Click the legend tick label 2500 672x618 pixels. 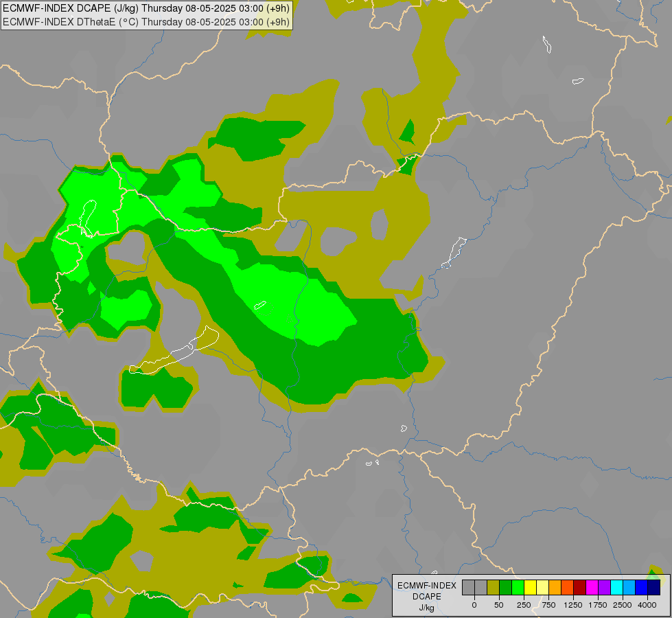coord(623,605)
